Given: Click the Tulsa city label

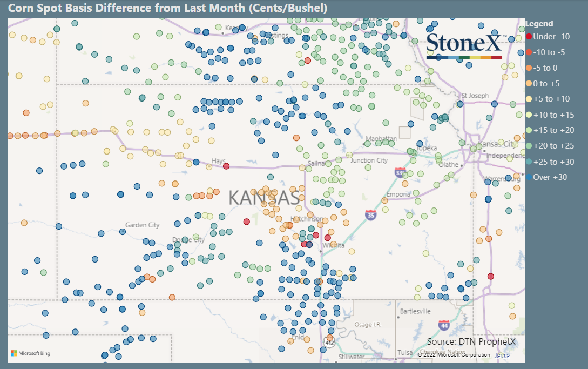Looking at the screenshot, I should click(x=405, y=352).
